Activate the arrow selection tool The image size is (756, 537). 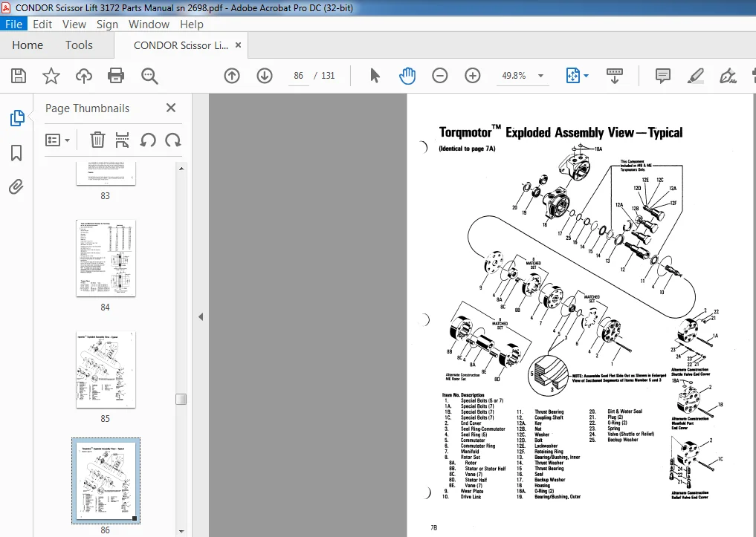[x=375, y=76]
